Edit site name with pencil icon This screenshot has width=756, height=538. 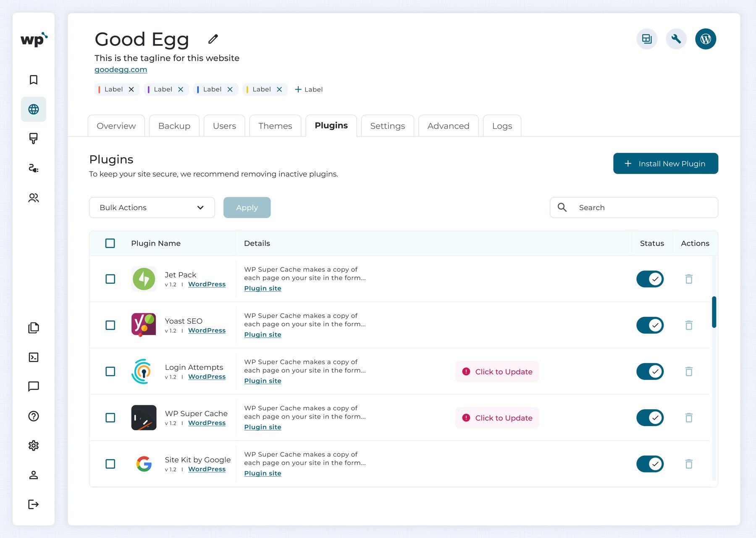[x=213, y=39]
